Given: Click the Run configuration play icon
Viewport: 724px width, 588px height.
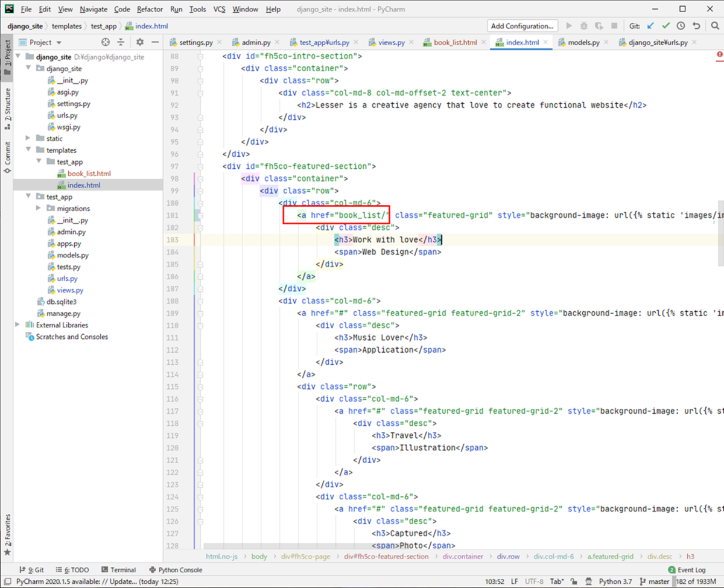Looking at the screenshot, I should 568,26.
